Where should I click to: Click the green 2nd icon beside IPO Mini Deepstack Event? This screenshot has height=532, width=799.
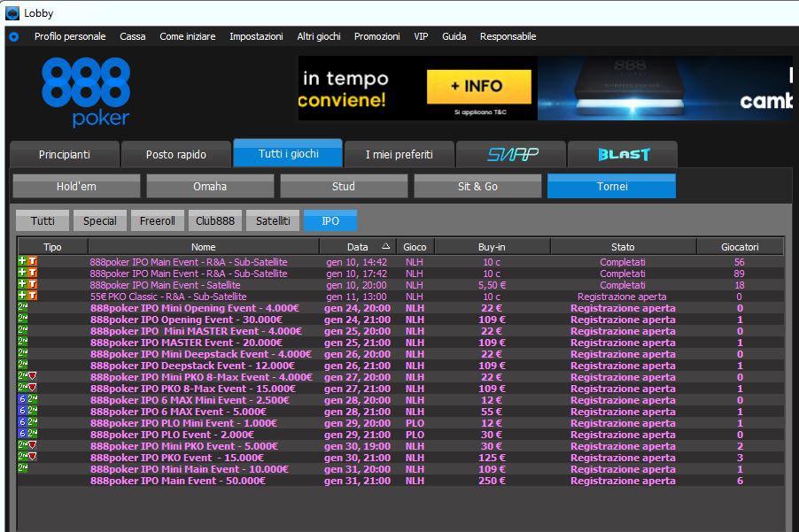(x=22, y=353)
